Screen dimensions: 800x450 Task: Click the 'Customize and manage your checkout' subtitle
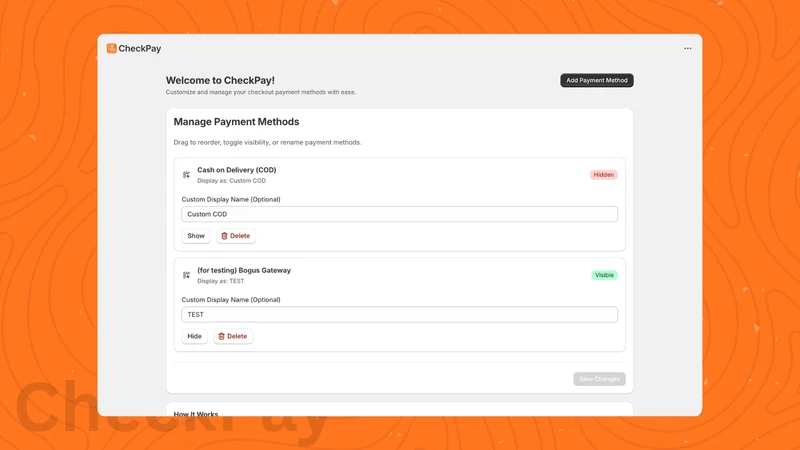tap(261, 92)
